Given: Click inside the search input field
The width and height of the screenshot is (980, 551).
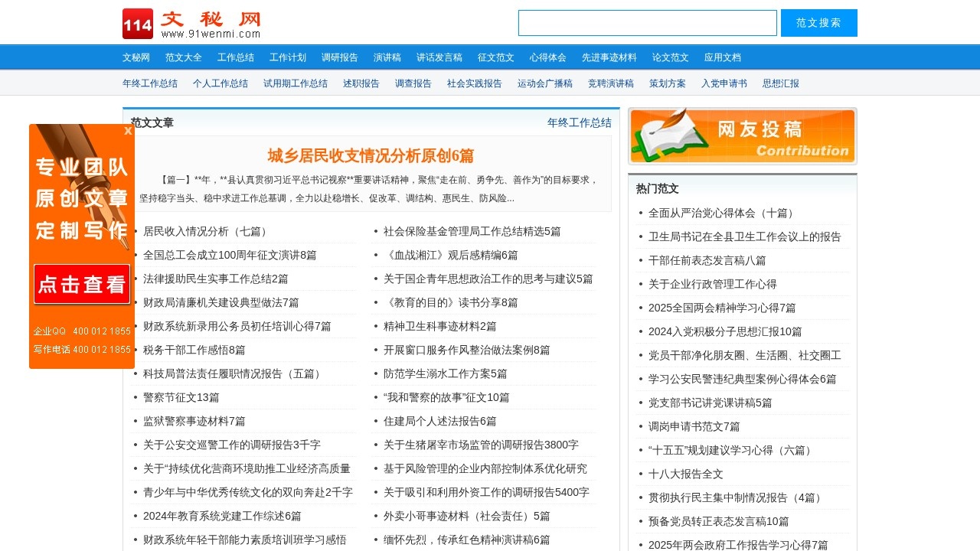Looking at the screenshot, I should pos(647,22).
